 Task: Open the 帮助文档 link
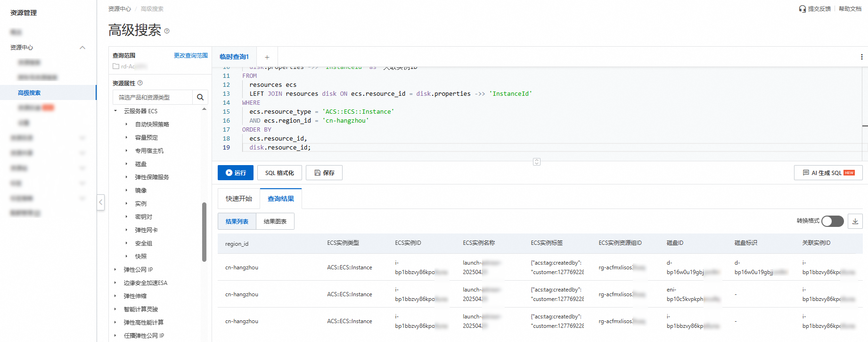pos(850,9)
